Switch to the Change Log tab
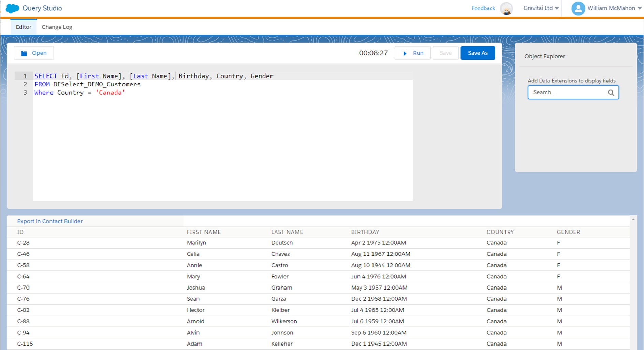Screen dimensions: 644x350 click(57, 27)
